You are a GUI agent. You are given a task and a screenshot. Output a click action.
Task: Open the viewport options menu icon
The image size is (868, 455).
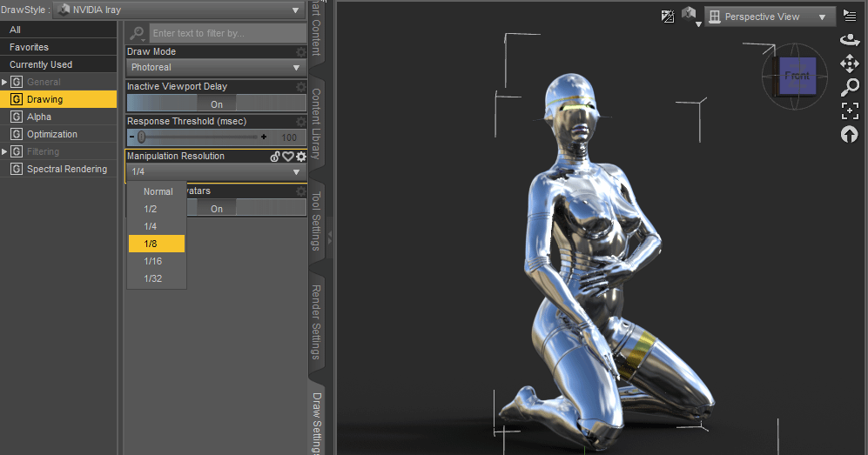point(849,16)
